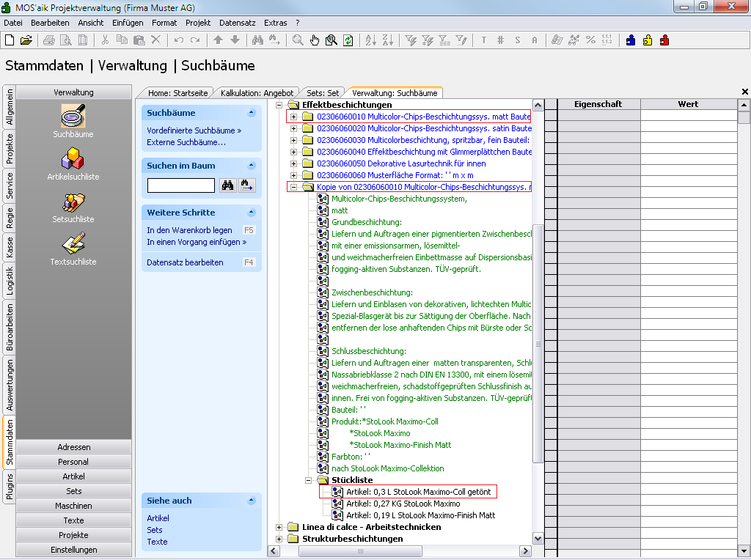
Task: Click the find-next binoculars icon with arrow
Action: point(247,185)
